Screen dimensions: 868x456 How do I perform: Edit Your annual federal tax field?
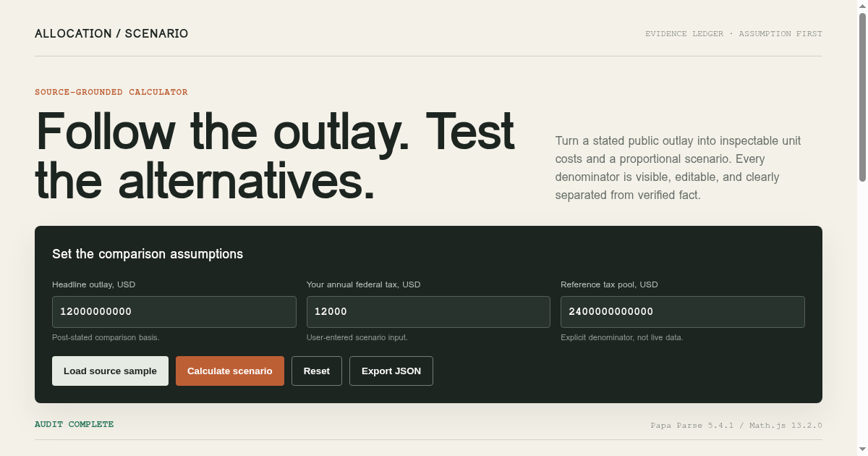(428, 312)
